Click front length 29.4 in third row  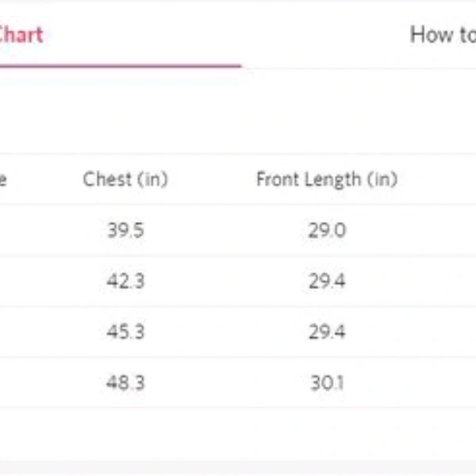[x=327, y=332]
